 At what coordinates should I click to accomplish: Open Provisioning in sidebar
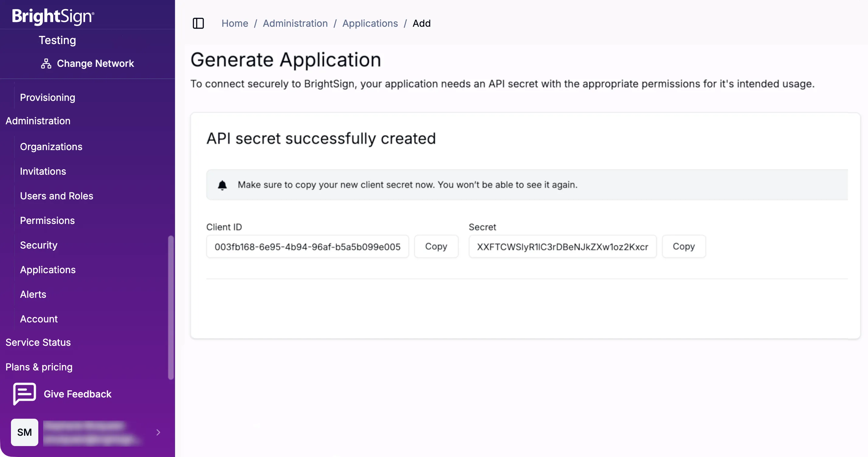click(47, 97)
